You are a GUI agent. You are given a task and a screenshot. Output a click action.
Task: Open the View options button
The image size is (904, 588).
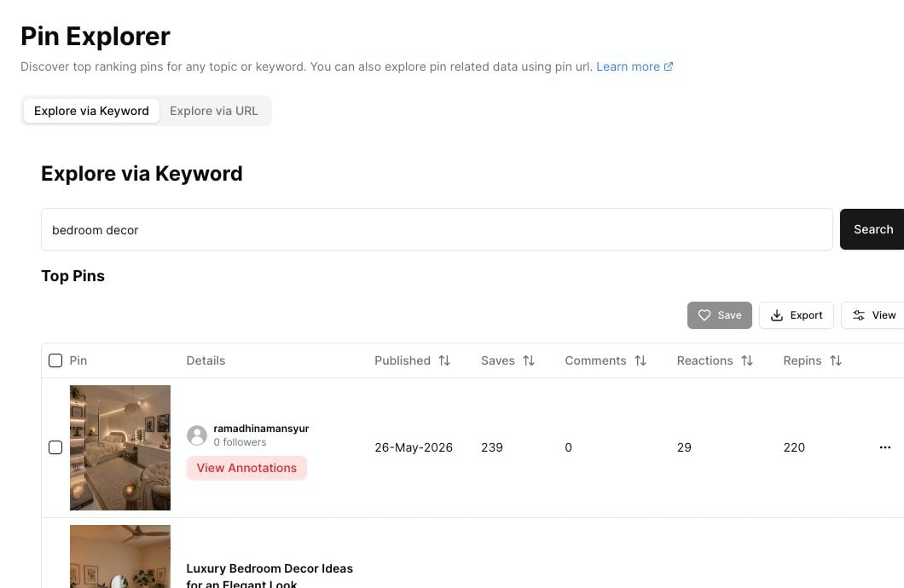[873, 315]
